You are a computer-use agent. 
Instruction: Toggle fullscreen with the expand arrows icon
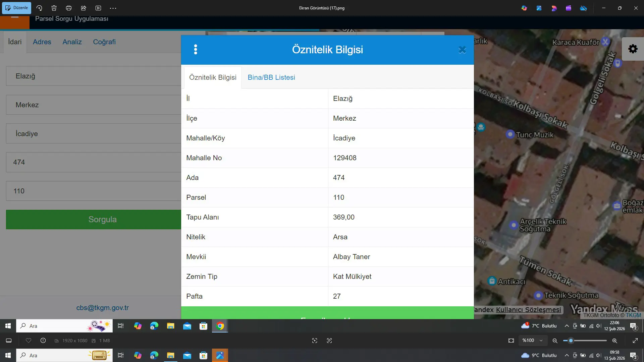pos(635,341)
